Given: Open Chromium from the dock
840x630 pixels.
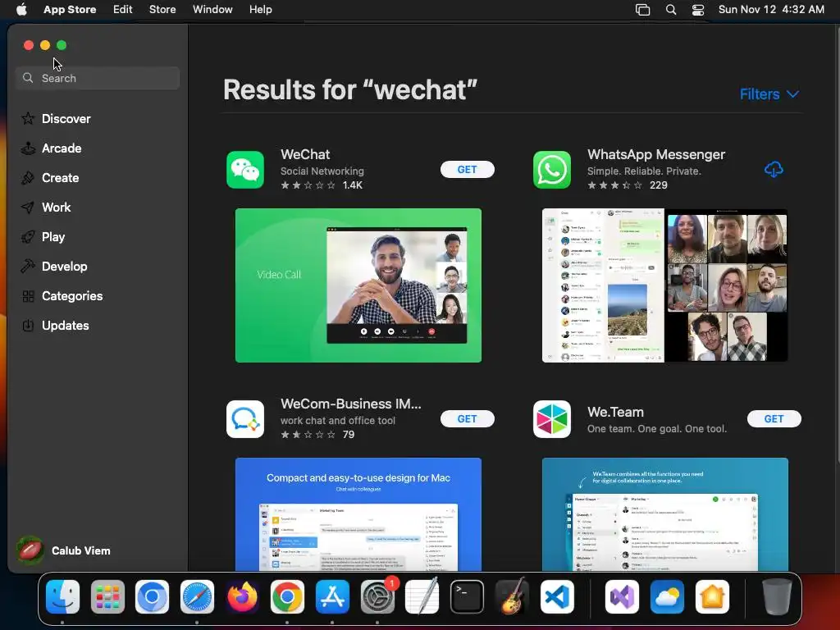Looking at the screenshot, I should point(152,596).
